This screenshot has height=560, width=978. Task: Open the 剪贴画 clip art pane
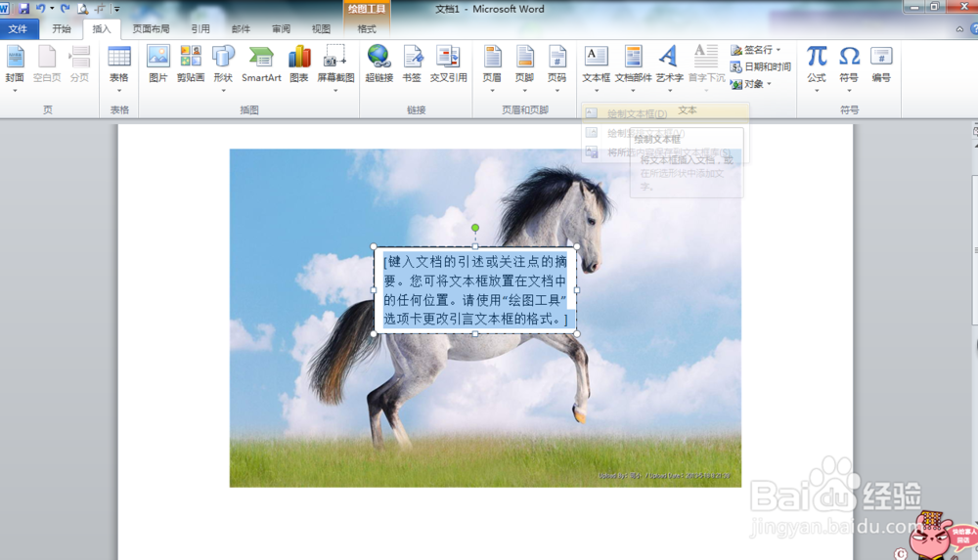pyautogui.click(x=191, y=65)
